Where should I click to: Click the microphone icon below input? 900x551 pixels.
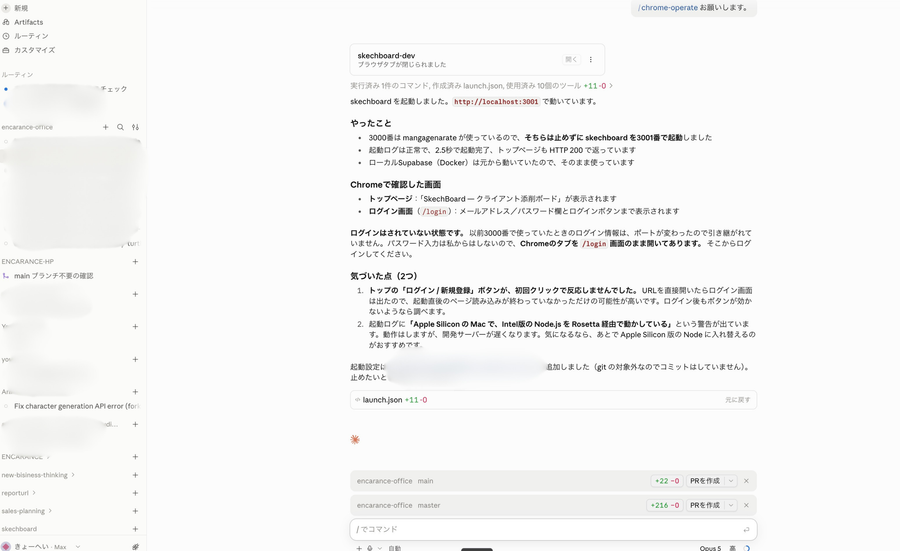point(370,548)
